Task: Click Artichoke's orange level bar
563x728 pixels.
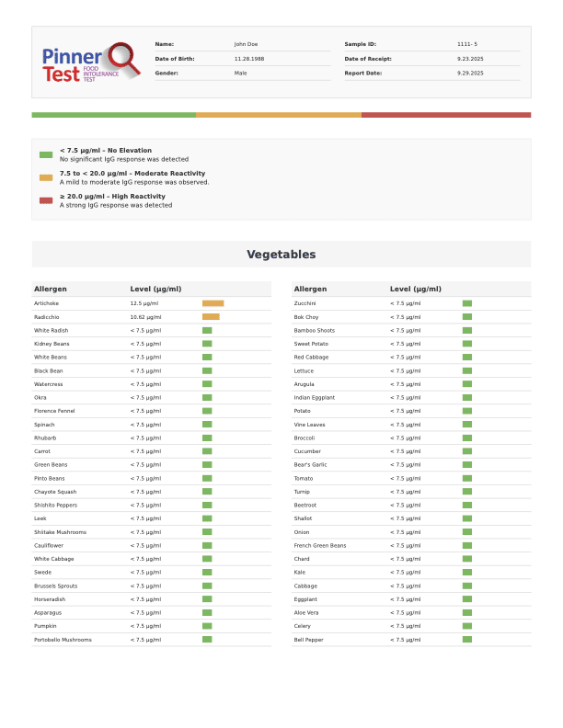Action: coord(213,303)
